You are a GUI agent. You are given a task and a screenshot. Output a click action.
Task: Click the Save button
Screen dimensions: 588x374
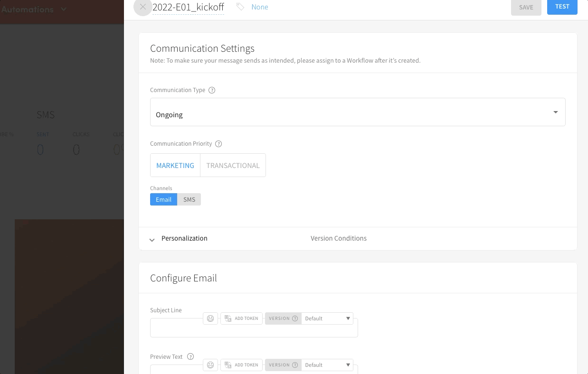coord(526,7)
